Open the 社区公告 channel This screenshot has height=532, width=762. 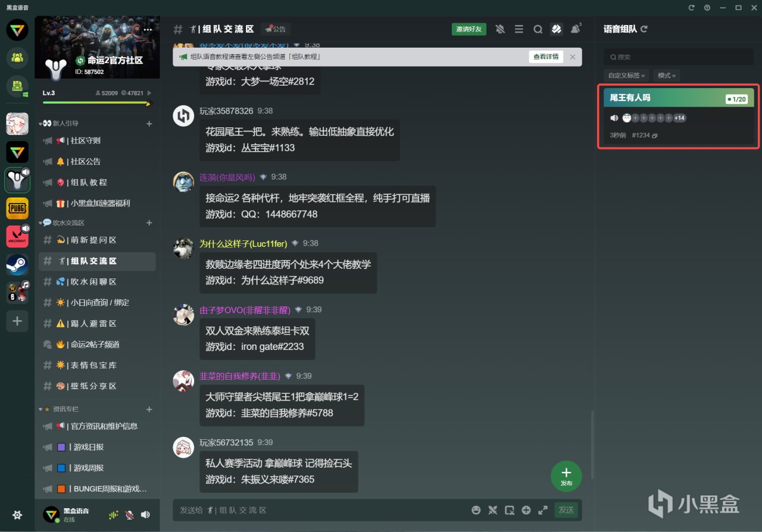point(97,161)
